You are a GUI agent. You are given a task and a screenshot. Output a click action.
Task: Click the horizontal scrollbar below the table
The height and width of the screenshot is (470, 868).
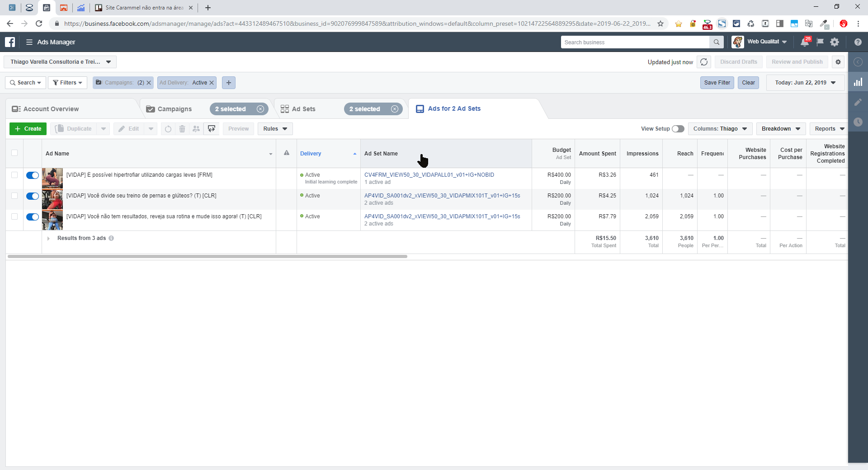coord(207,256)
